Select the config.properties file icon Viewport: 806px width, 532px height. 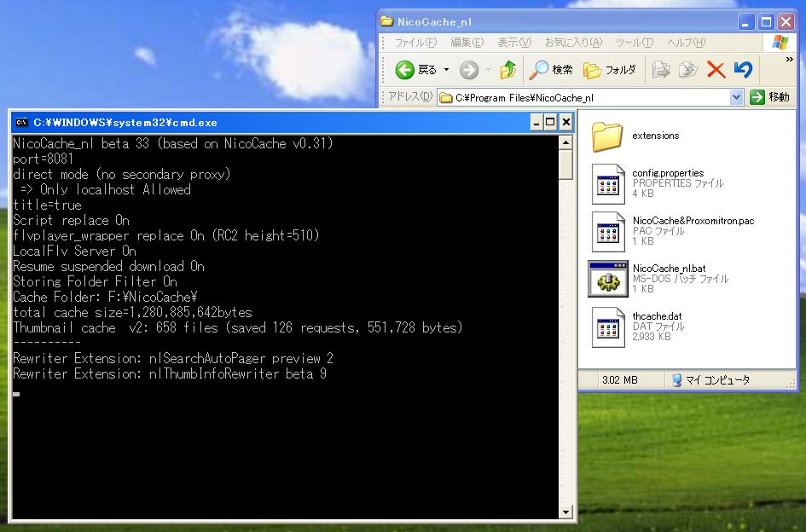pos(608,184)
